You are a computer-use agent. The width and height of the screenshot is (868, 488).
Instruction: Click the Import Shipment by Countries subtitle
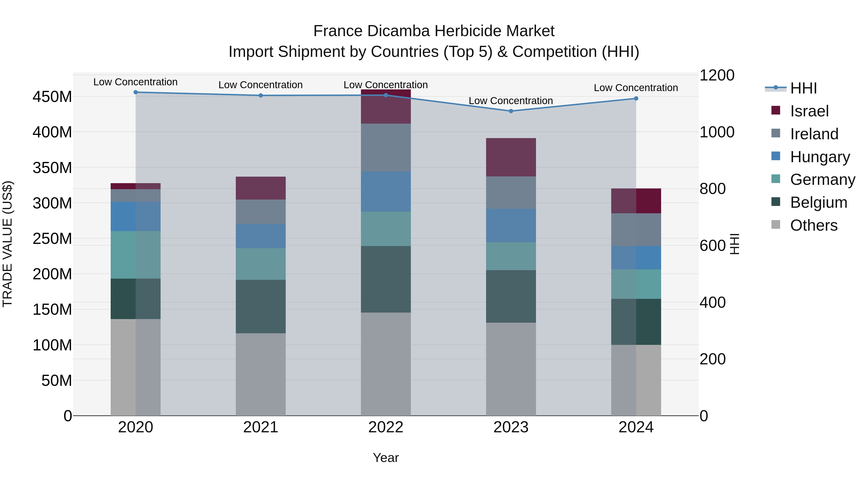point(434,52)
